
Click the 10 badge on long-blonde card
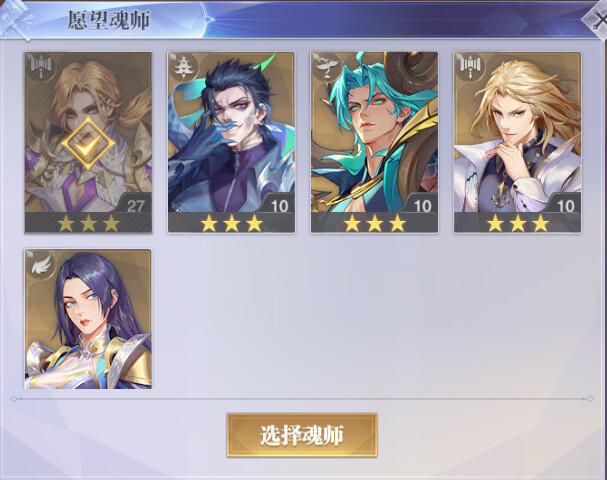point(565,206)
